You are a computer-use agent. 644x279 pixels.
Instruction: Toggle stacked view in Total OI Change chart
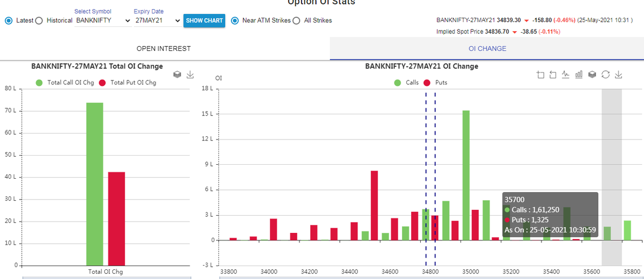[x=177, y=75]
